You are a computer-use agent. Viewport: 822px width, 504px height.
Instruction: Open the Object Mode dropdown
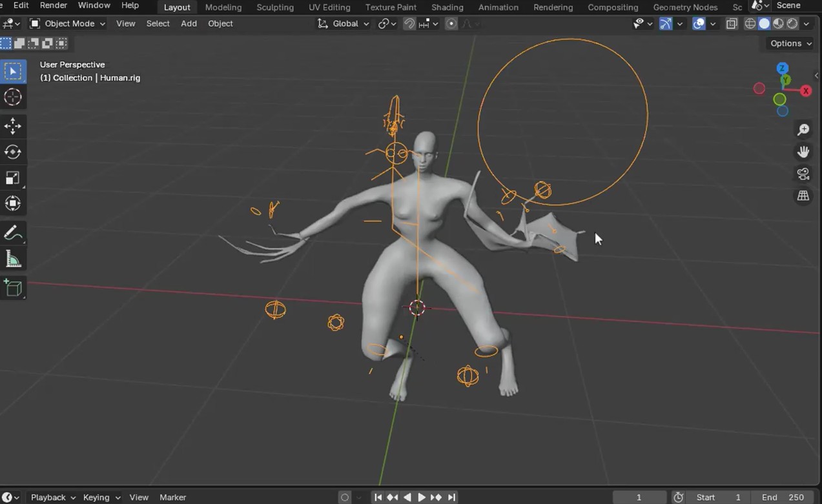(67, 24)
